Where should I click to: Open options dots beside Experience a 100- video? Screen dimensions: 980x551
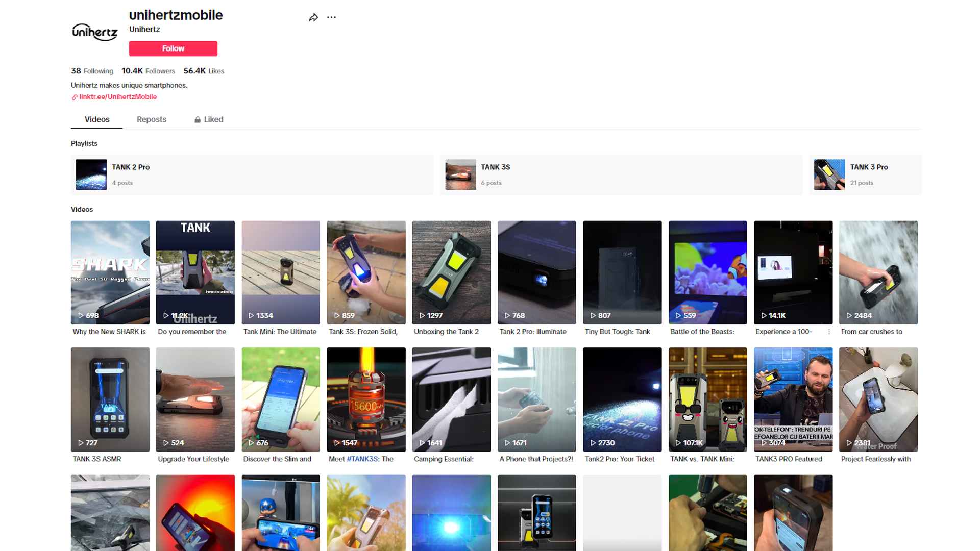pos(829,332)
